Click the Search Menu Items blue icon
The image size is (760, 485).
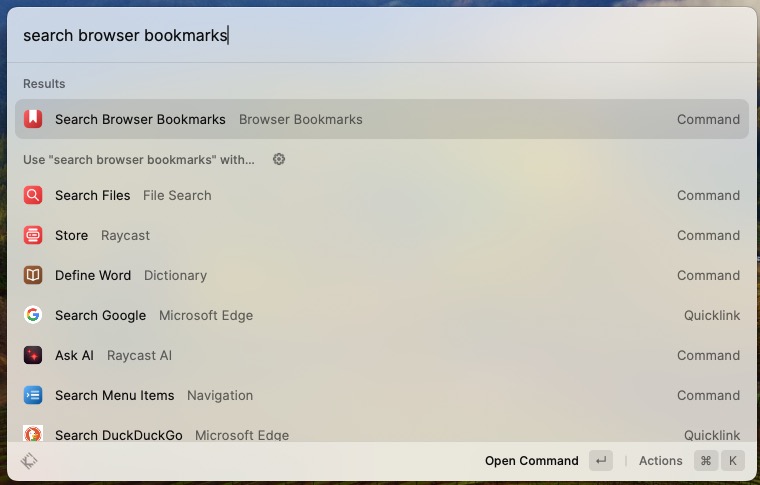(x=33, y=395)
